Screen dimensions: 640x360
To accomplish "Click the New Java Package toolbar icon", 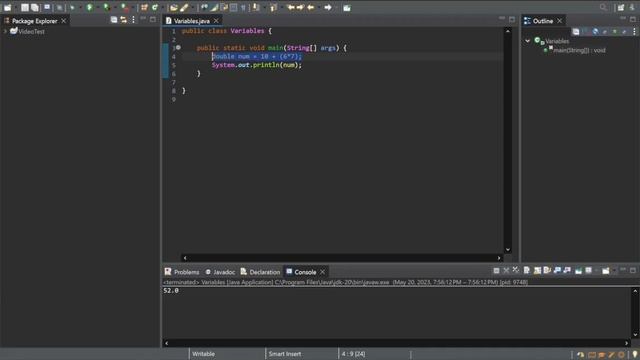I will coord(144,7).
